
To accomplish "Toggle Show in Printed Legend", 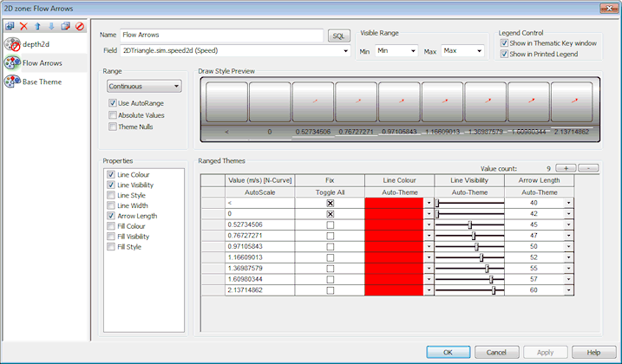I will [504, 54].
